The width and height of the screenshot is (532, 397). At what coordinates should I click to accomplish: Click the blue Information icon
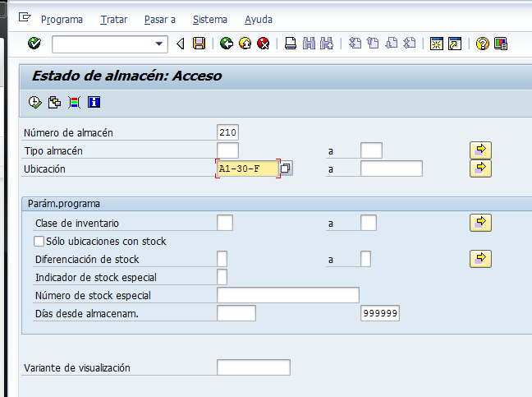tap(94, 103)
